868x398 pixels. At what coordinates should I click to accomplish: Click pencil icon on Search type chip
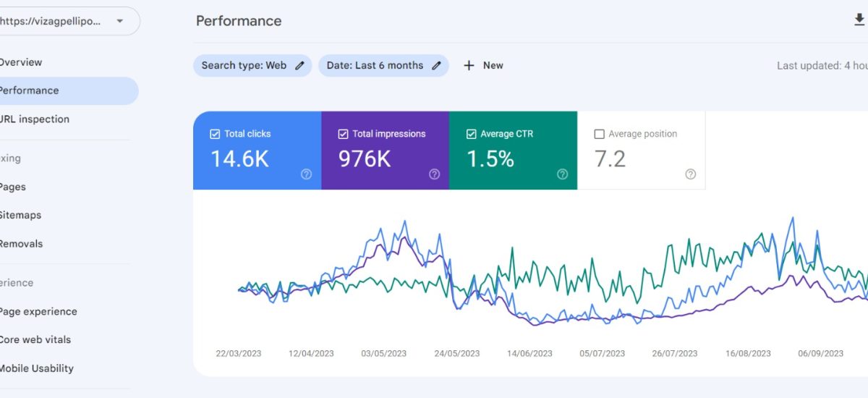tap(300, 66)
